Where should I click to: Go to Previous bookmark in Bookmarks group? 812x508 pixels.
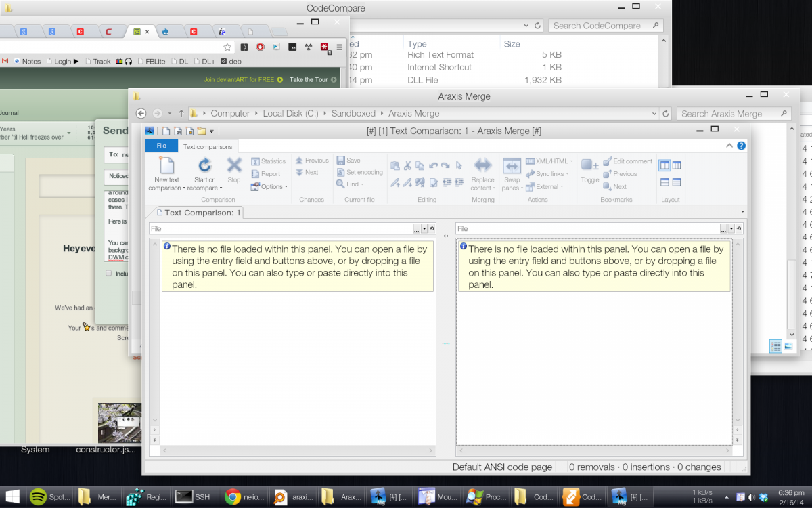pyautogui.click(x=620, y=174)
